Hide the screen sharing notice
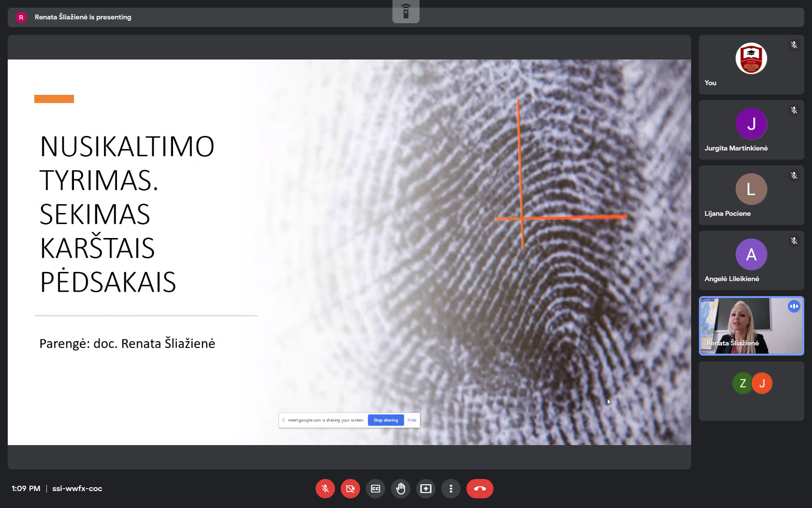This screenshot has width=812, height=508. tap(412, 420)
